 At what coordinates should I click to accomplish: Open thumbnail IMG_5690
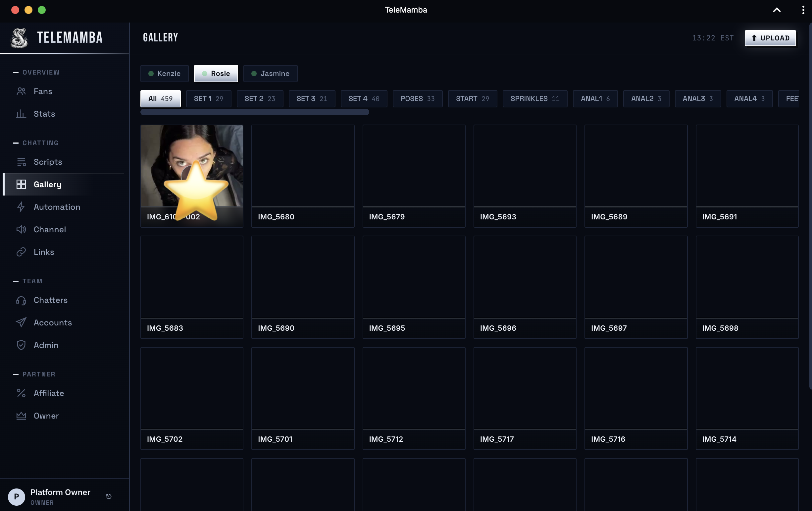[x=303, y=288]
